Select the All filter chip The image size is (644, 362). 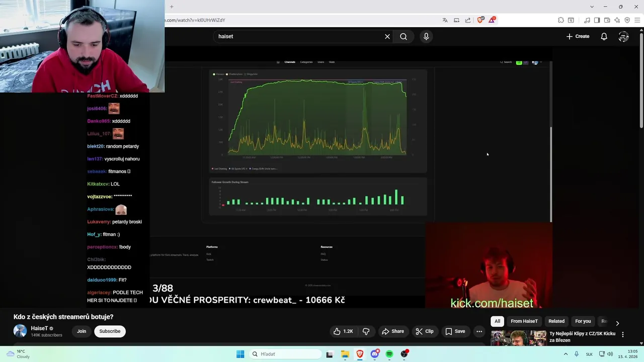497,321
